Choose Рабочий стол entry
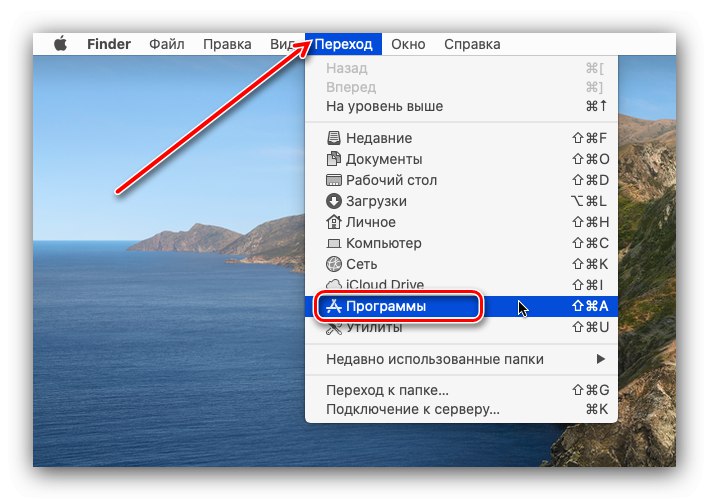Screen dimensions: 709x500 [461, 180]
